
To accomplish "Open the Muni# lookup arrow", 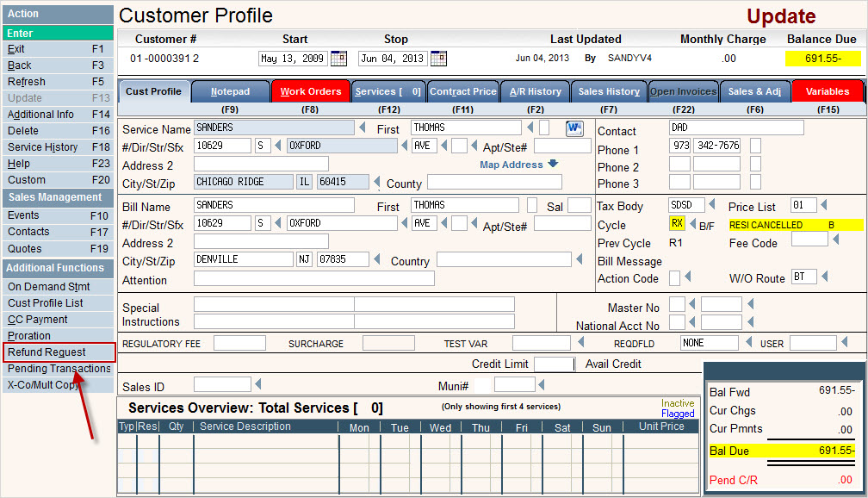I will [x=542, y=384].
